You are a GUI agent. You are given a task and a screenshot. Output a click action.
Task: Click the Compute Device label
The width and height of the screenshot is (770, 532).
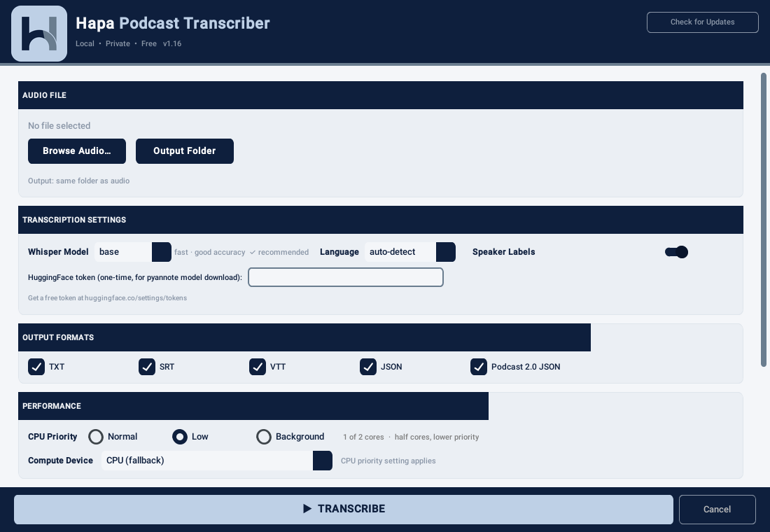60,461
